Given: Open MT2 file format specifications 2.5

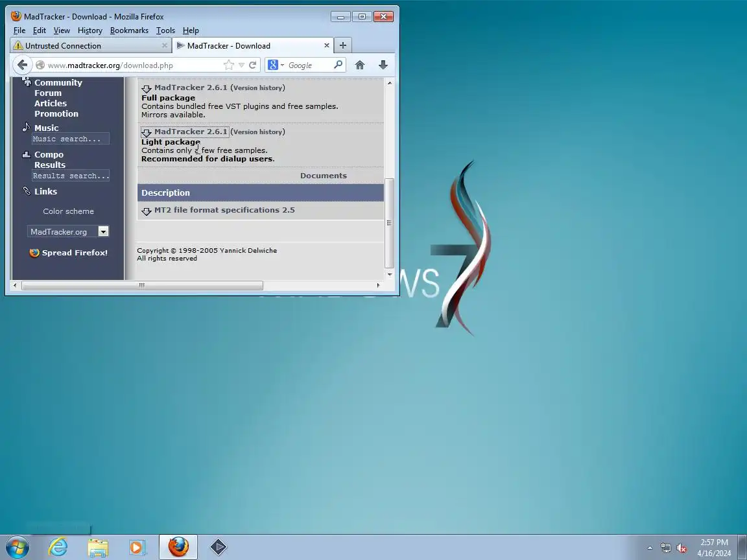Looking at the screenshot, I should pos(224,210).
